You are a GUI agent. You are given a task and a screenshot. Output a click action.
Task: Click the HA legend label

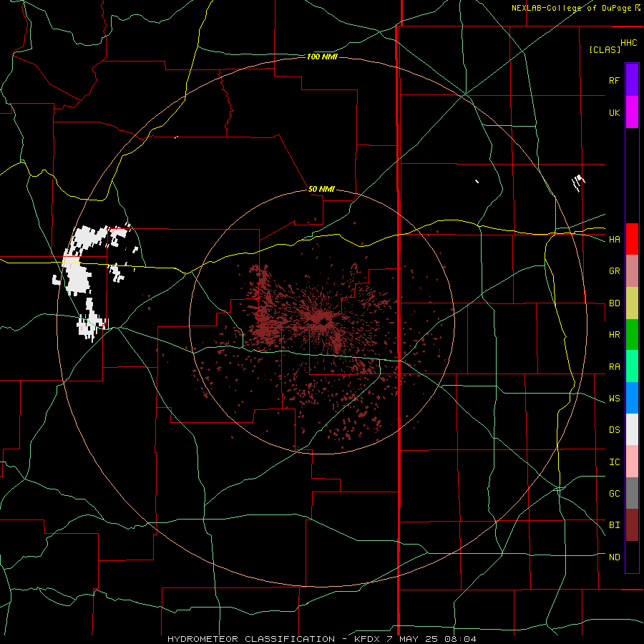point(614,239)
